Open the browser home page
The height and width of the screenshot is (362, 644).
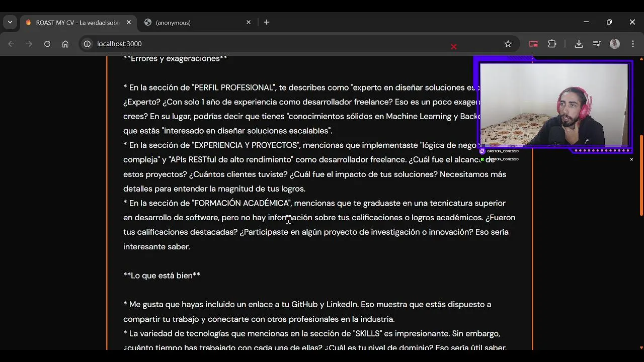point(65,44)
